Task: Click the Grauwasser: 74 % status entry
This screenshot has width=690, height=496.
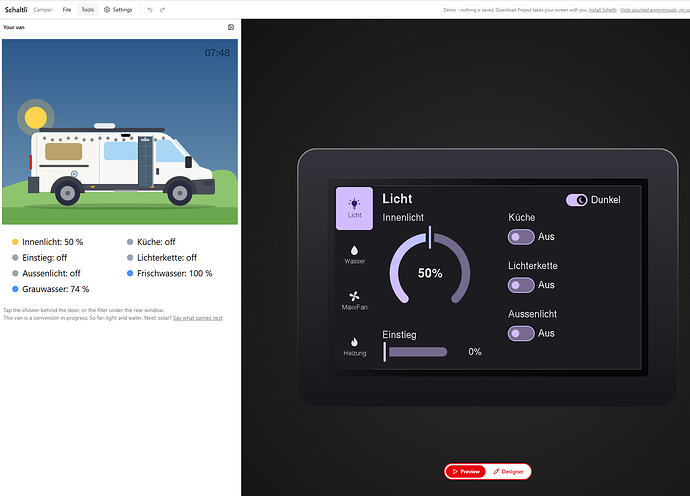Action: point(51,289)
